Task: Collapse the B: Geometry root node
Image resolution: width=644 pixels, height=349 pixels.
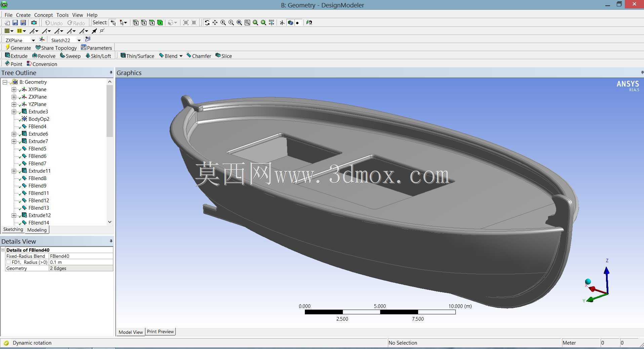Action: (5, 82)
